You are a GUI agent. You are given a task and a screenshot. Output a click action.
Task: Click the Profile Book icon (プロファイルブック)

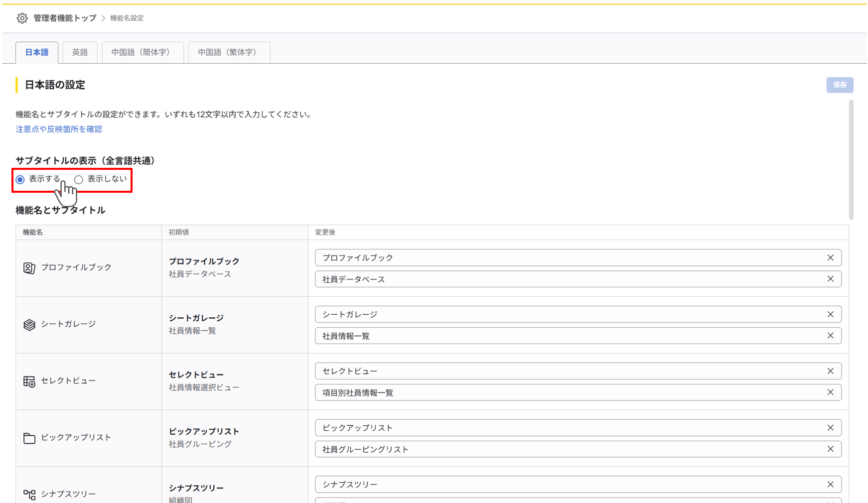(29, 268)
